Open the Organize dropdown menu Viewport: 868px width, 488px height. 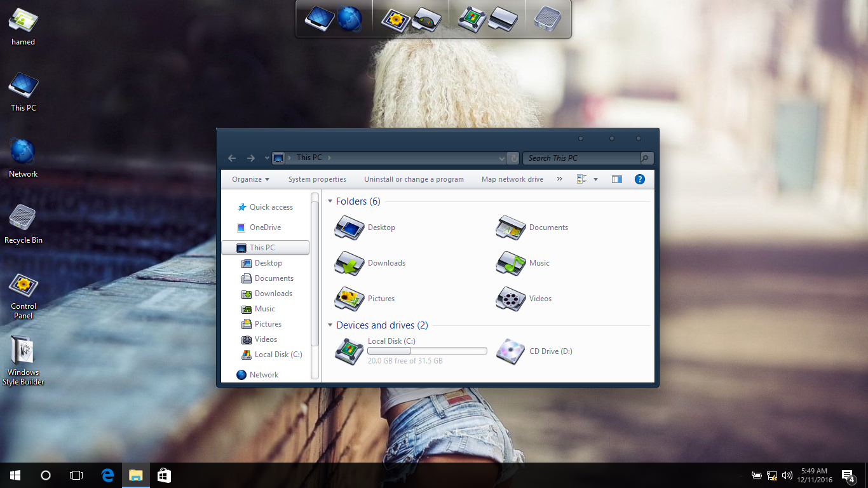click(250, 179)
